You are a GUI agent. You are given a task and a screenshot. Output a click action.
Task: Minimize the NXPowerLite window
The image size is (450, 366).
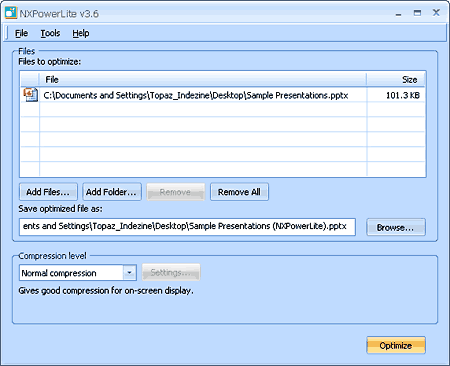tap(398, 13)
